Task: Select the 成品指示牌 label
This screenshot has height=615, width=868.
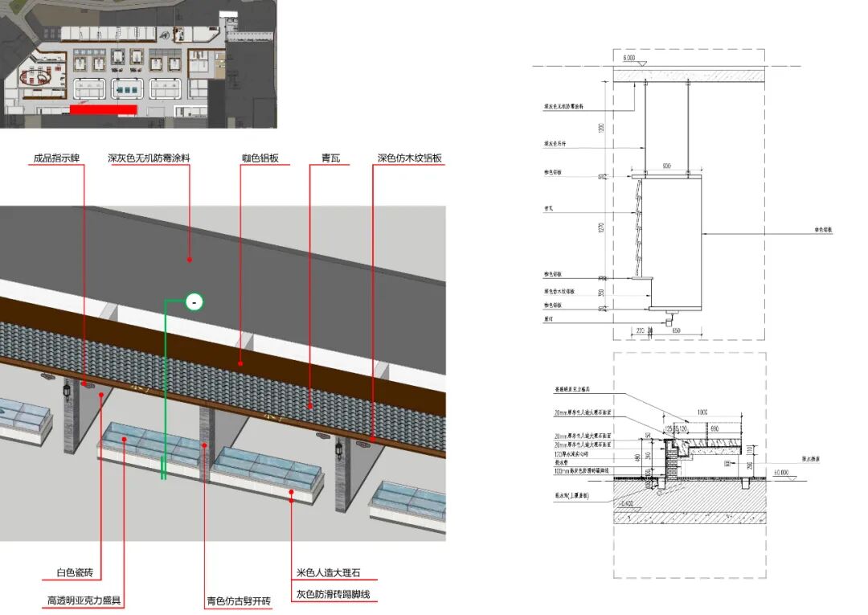Action: pos(57,158)
